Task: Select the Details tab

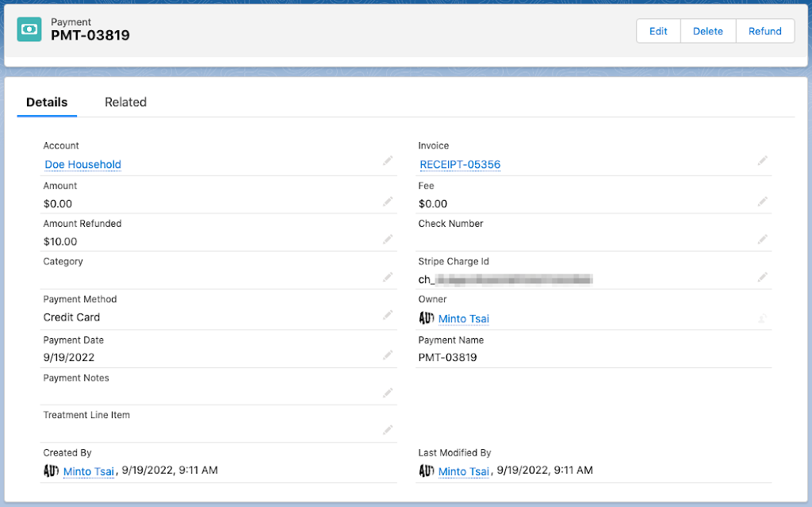Action: point(47,102)
